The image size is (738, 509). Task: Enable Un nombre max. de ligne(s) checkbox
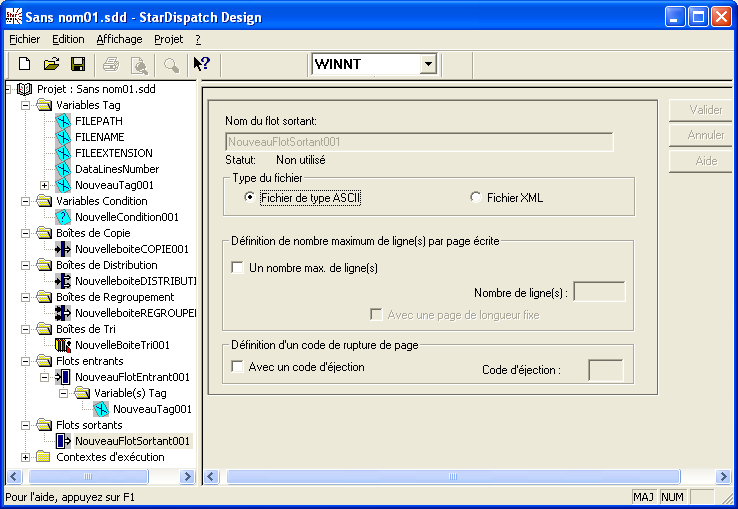(238, 267)
